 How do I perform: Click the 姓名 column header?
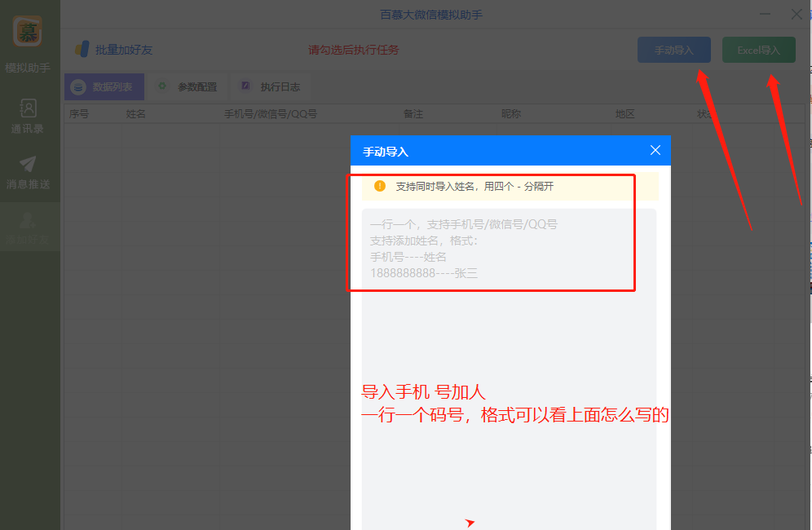tap(135, 114)
